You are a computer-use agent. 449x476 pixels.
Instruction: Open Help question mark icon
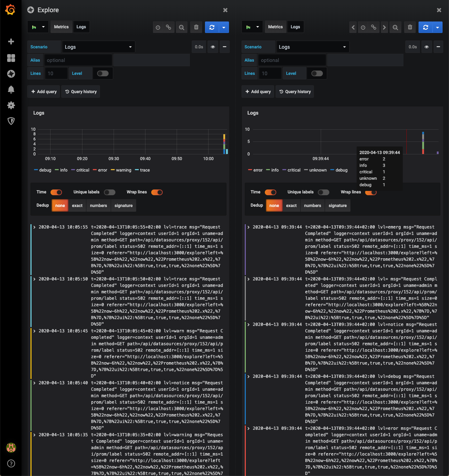(x=11, y=464)
